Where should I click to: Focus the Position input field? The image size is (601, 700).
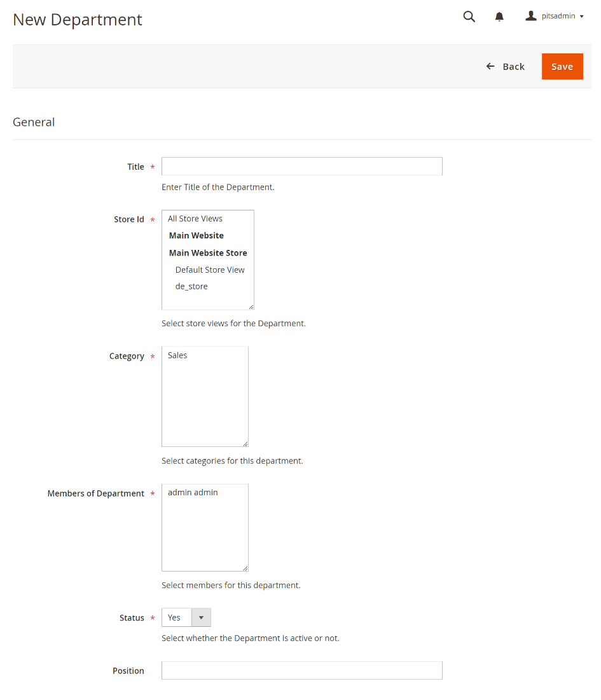pos(301,671)
